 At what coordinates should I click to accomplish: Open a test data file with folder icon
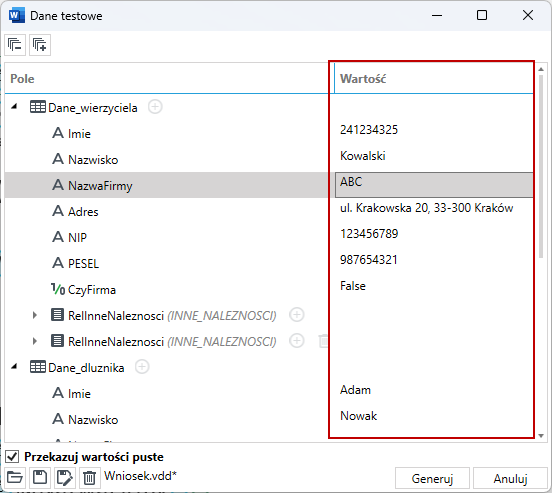[x=15, y=478]
